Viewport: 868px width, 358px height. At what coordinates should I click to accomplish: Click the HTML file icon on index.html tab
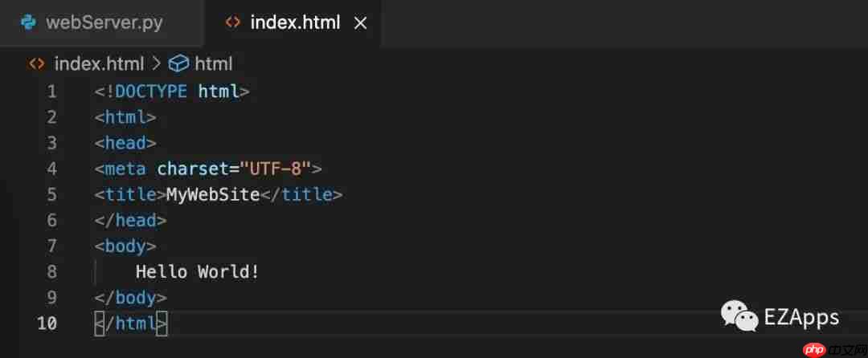pyautogui.click(x=233, y=22)
